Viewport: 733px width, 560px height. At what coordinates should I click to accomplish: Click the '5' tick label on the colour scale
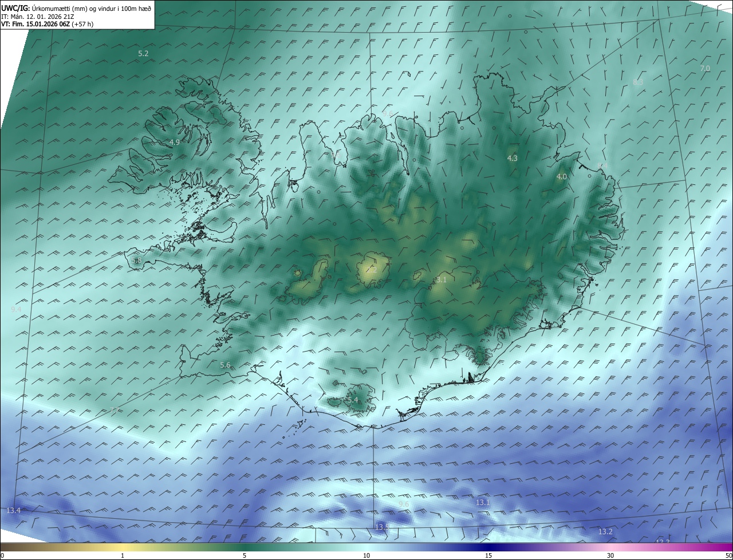(245, 555)
